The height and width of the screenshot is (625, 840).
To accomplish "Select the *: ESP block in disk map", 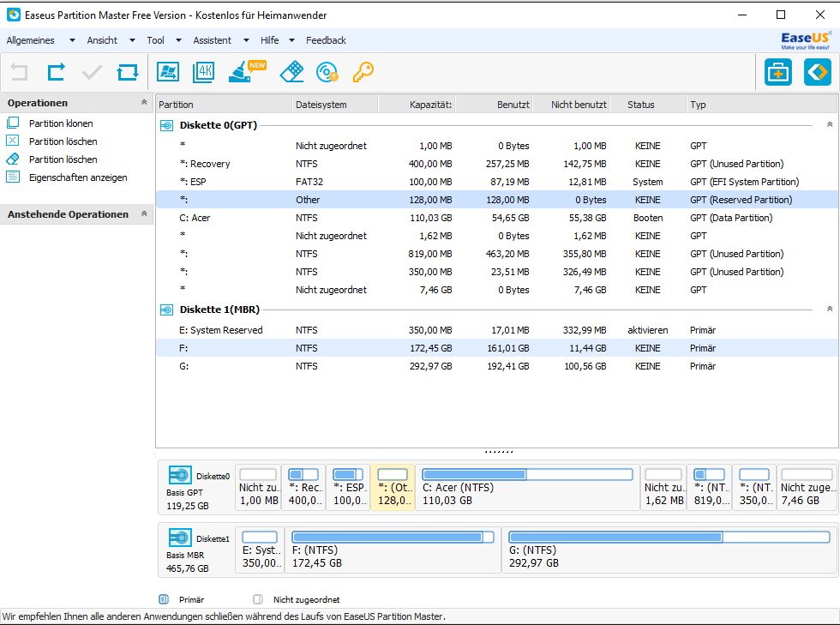I will pyautogui.click(x=349, y=488).
